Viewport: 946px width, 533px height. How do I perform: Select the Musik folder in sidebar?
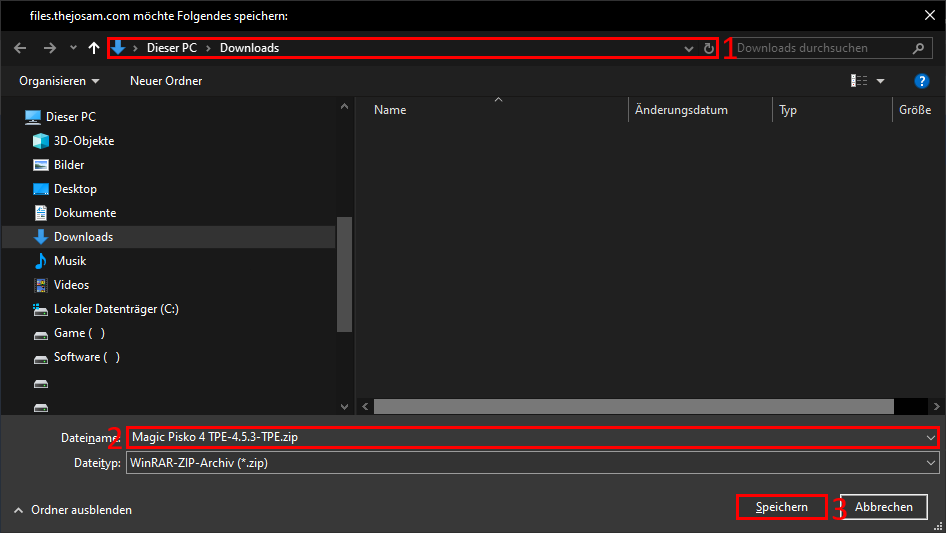(x=70, y=261)
